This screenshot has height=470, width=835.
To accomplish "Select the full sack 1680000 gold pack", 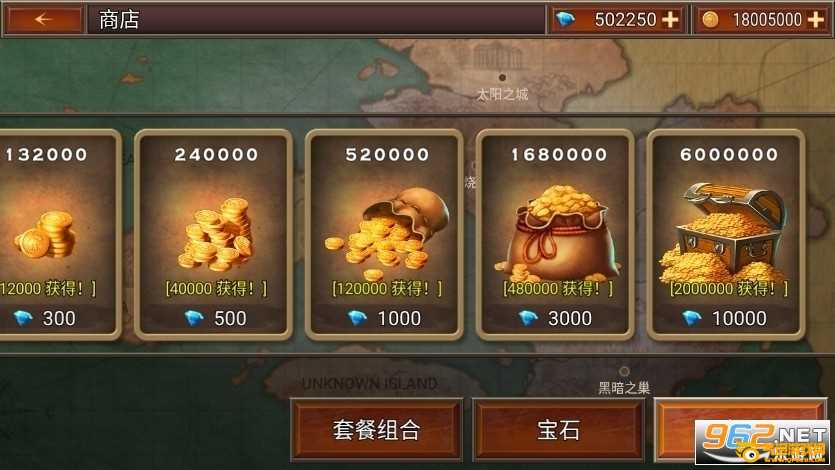I will 554,235.
